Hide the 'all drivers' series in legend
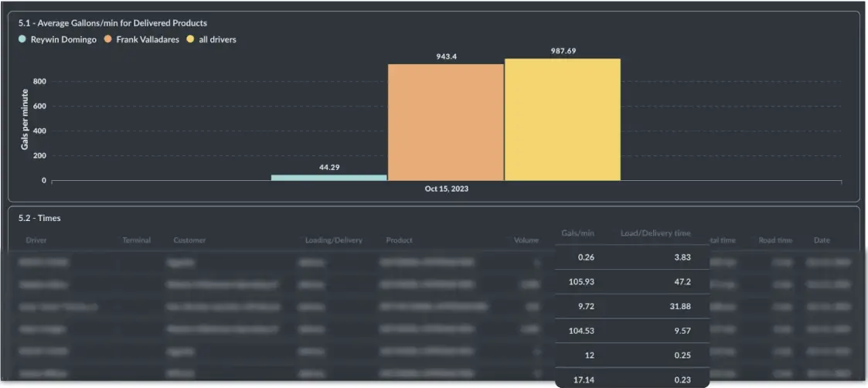This screenshot has width=868, height=388. [x=217, y=39]
